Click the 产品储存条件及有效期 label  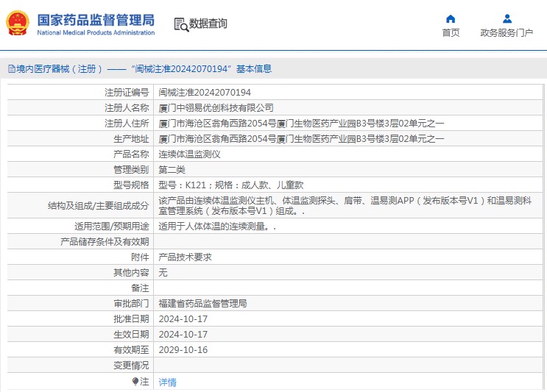[x=105, y=242]
